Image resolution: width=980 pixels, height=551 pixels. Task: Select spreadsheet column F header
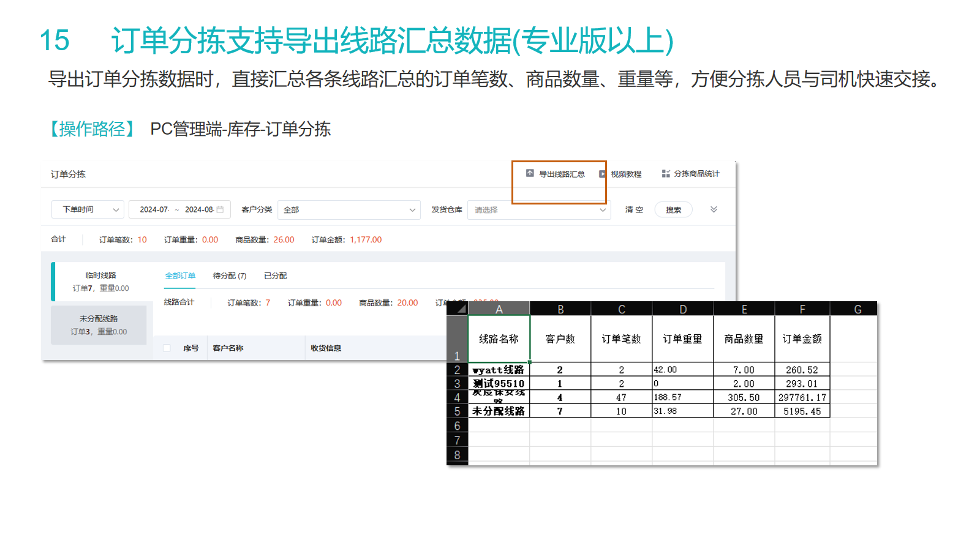click(x=802, y=309)
